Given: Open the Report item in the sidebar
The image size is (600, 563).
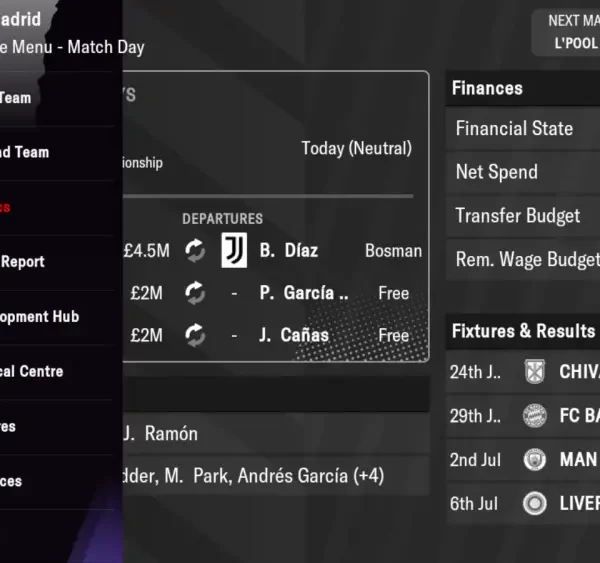Looking at the screenshot, I should 23,262.
